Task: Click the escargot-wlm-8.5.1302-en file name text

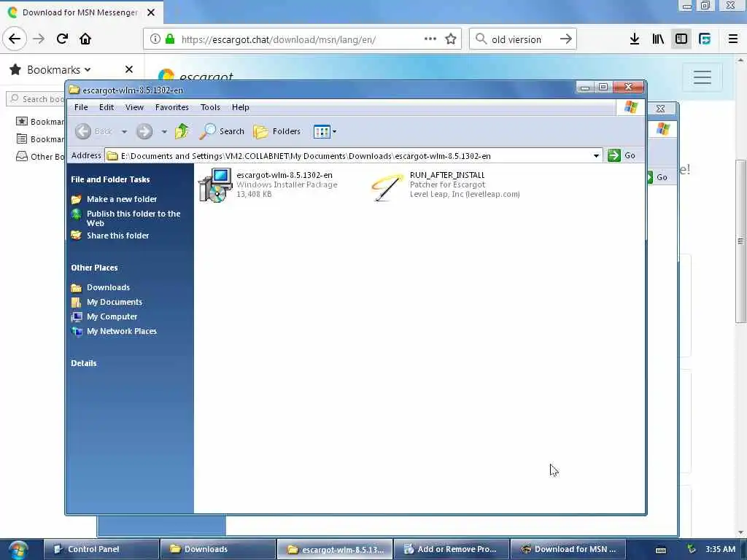Action: click(285, 175)
